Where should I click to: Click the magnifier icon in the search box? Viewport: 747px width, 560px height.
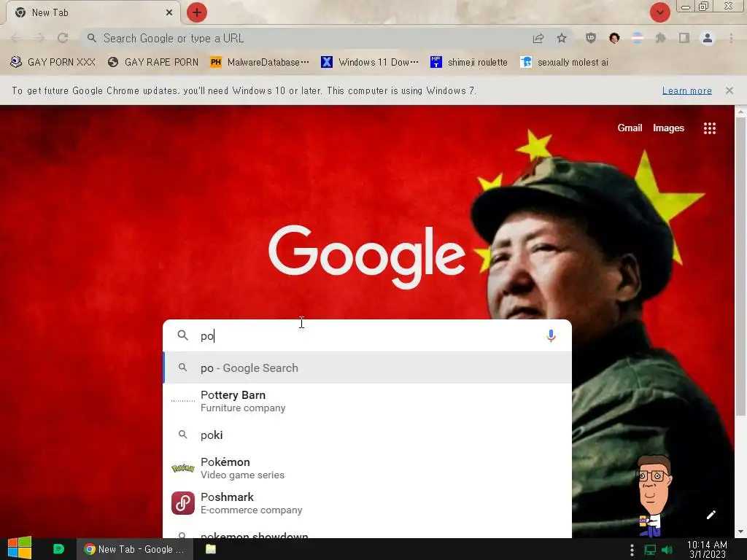coord(182,335)
